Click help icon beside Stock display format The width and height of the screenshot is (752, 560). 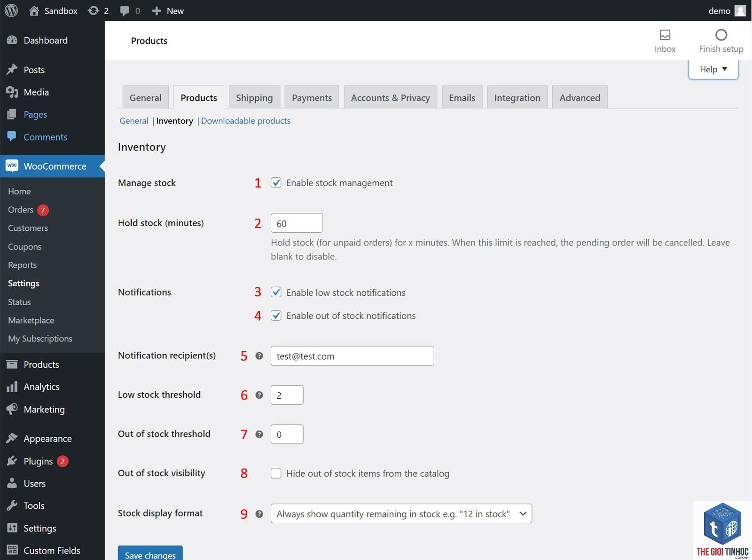tap(259, 514)
